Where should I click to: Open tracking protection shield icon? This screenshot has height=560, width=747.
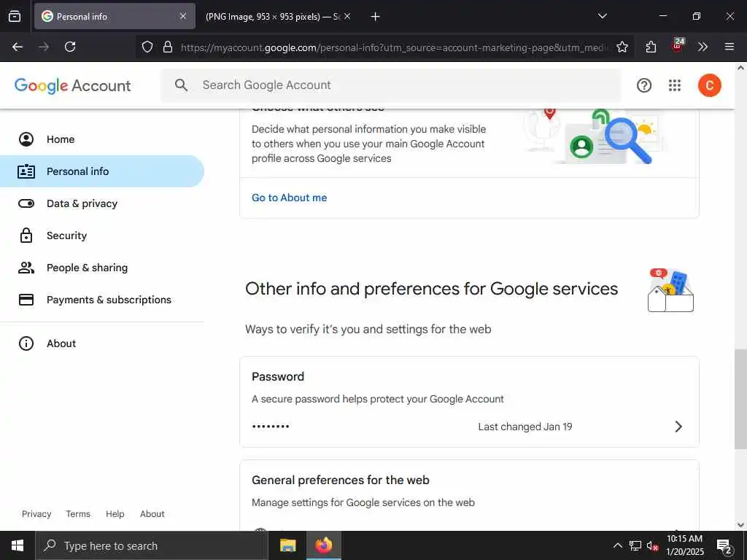coord(147,47)
